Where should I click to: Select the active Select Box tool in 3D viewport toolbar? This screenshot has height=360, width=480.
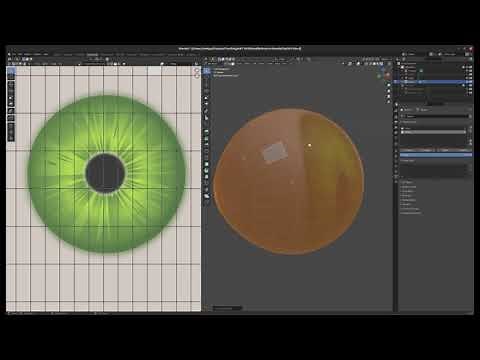pos(207,71)
